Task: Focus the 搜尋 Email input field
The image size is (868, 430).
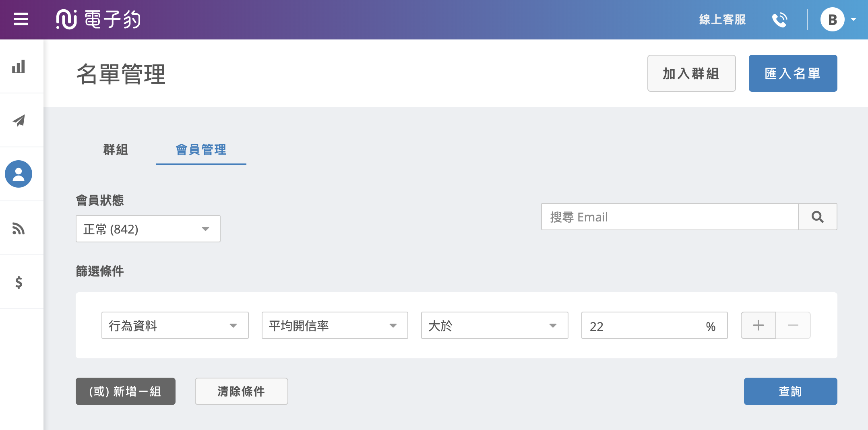Action: (x=670, y=217)
